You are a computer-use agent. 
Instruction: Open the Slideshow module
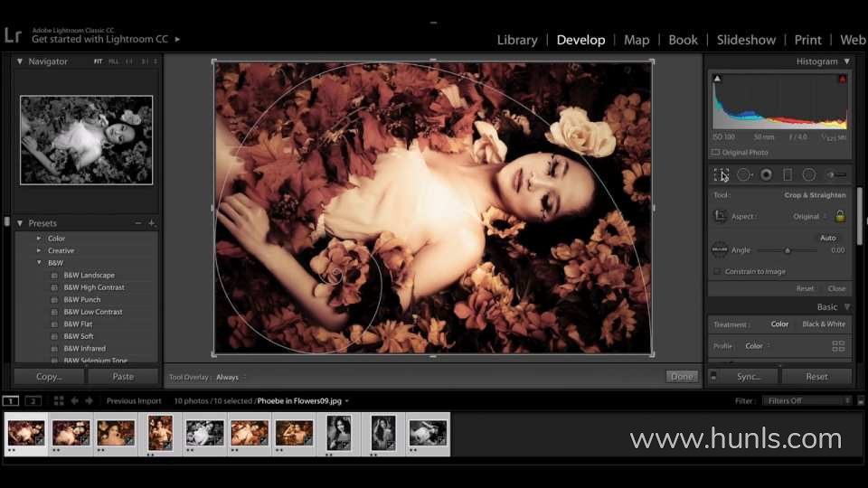746,40
